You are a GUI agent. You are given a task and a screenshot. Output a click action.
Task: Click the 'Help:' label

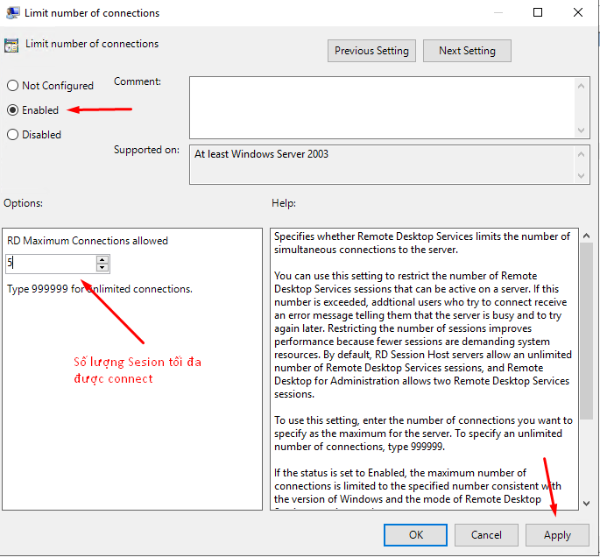click(x=284, y=203)
